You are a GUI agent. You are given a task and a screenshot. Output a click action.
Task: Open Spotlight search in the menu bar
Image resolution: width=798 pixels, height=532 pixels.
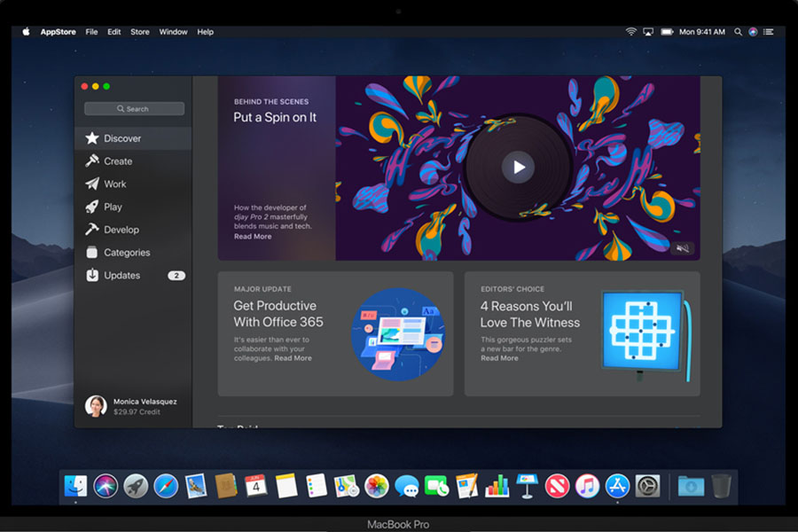click(x=738, y=32)
